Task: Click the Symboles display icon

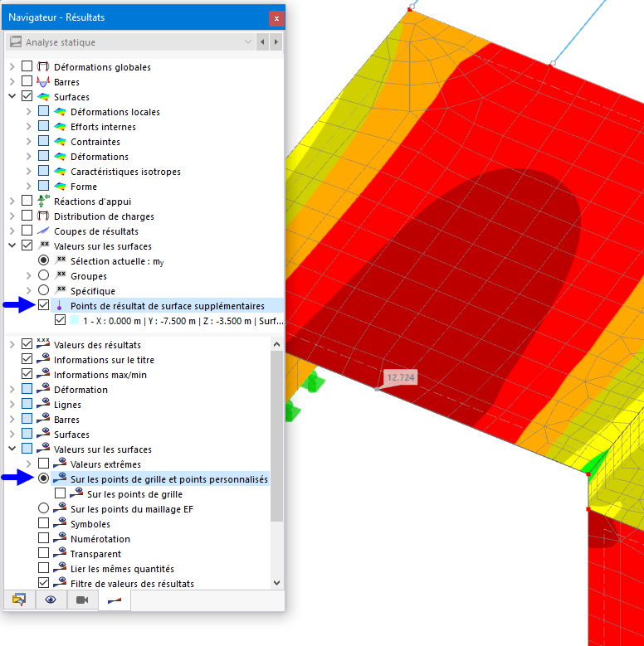Action: [x=60, y=523]
